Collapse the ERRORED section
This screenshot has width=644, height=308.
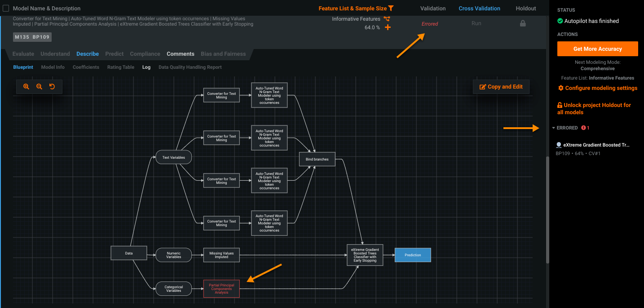pos(554,128)
